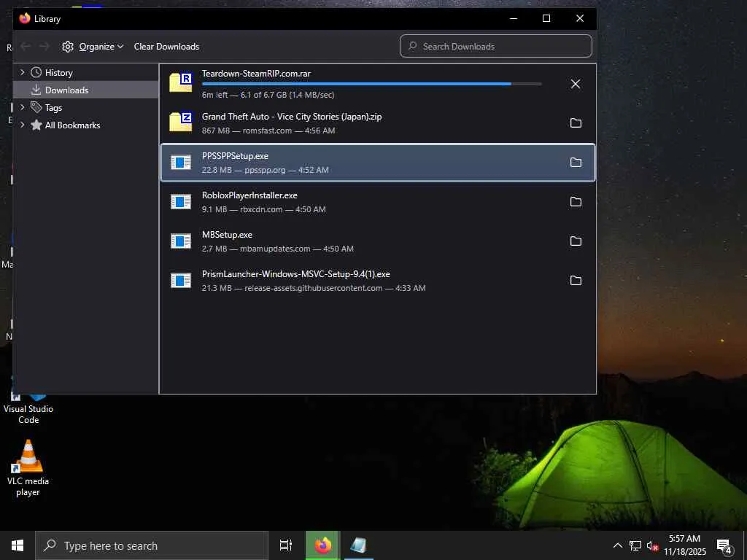Click the MBSetup.exe file icon

pyautogui.click(x=181, y=241)
